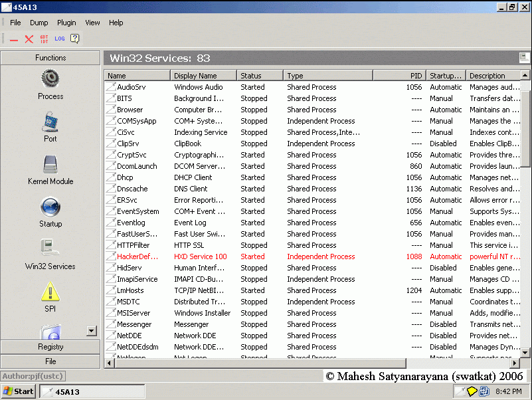Image resolution: width=532 pixels, height=400 pixels.
Task: Expand Functions list with down arrow button
Action: pos(92,331)
